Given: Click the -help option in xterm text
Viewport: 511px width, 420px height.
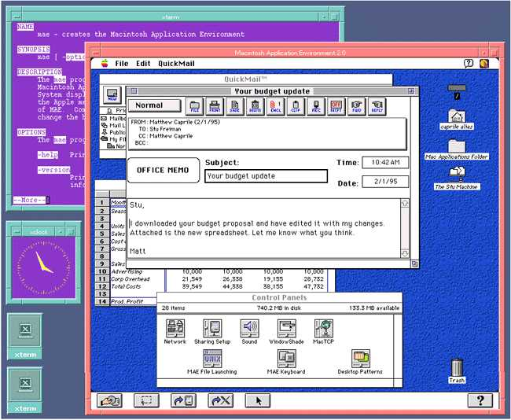Looking at the screenshot, I should click(x=48, y=155).
